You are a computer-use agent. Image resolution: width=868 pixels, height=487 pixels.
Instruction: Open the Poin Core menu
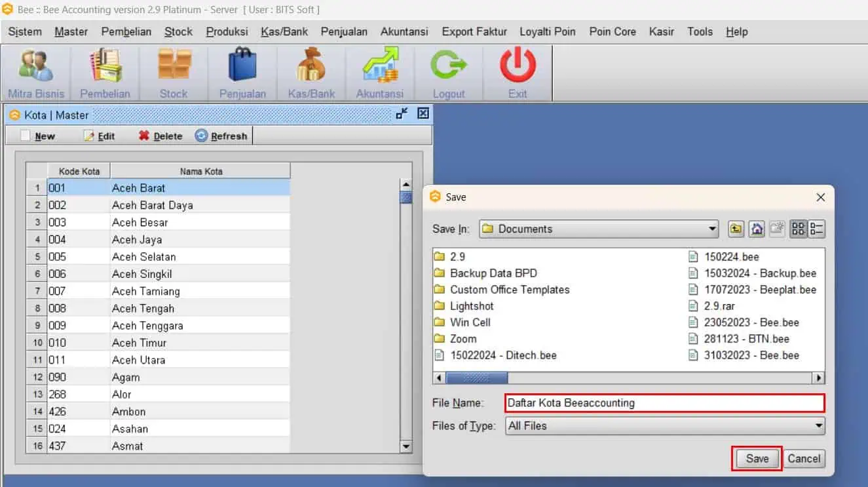pyautogui.click(x=613, y=31)
